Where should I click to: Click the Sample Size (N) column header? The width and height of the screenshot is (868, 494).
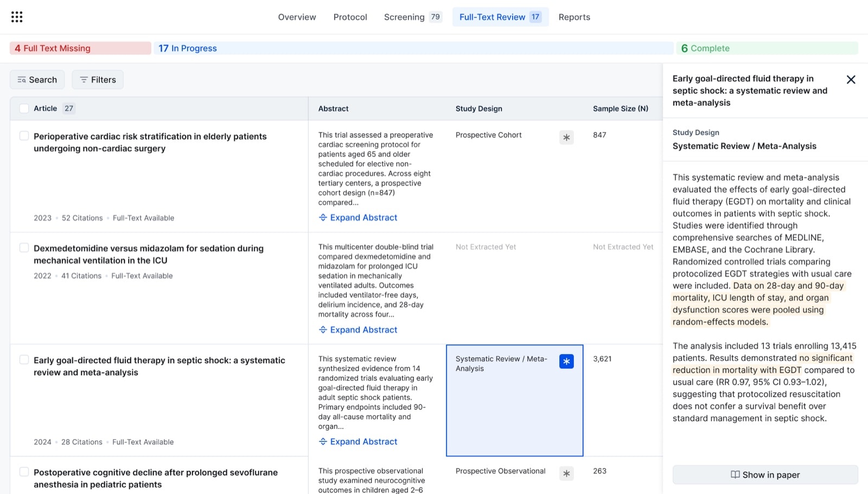tap(621, 108)
